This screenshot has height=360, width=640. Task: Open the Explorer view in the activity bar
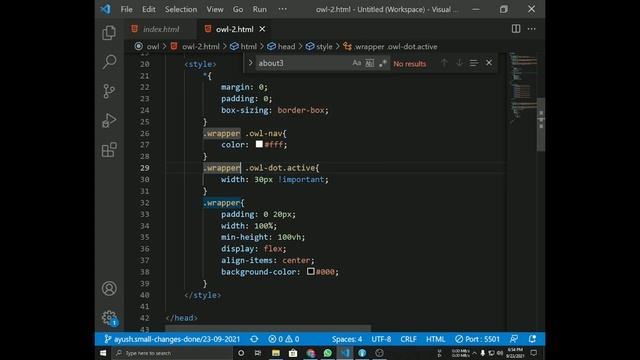(x=109, y=33)
